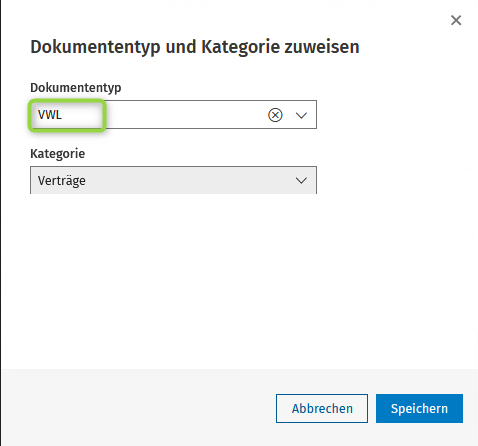Click the blank area below Kategorie field
The height and width of the screenshot is (446, 478).
(x=173, y=280)
